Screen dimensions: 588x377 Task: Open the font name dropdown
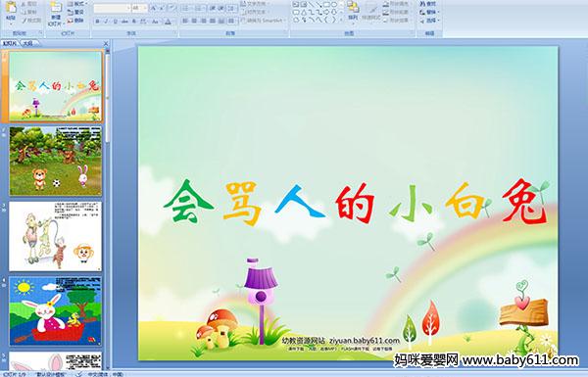(128, 8)
